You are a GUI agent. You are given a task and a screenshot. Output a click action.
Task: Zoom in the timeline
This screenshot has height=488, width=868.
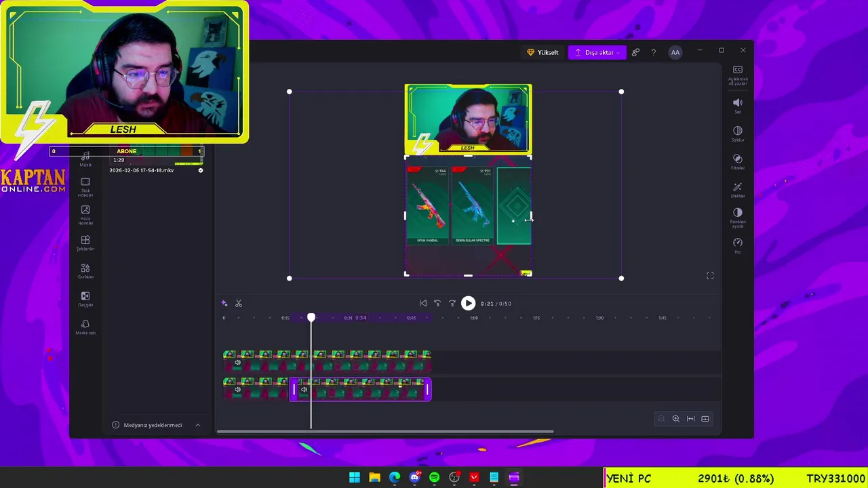point(676,419)
